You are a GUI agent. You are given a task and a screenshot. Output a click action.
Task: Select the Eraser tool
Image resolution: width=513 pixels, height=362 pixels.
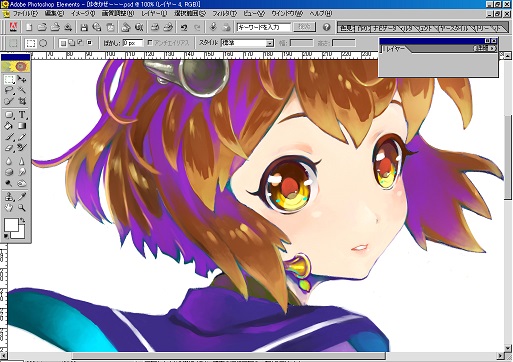[x=9, y=147]
